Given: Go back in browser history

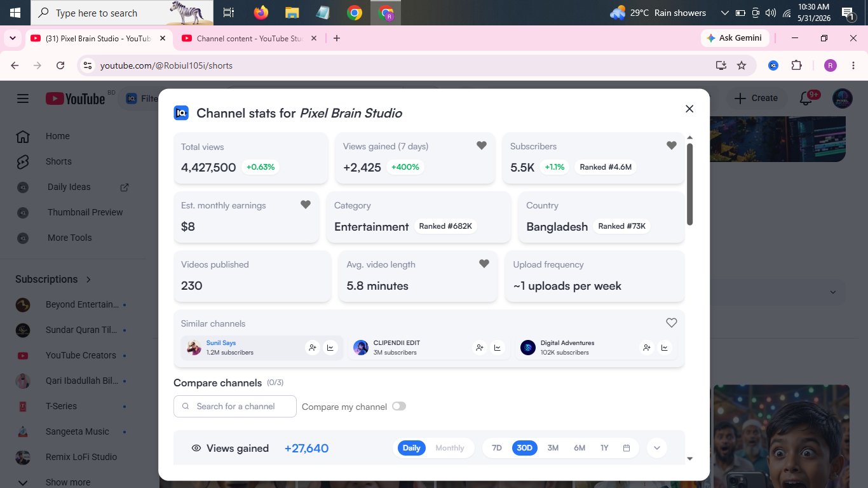Looking at the screenshot, I should coord(15,65).
